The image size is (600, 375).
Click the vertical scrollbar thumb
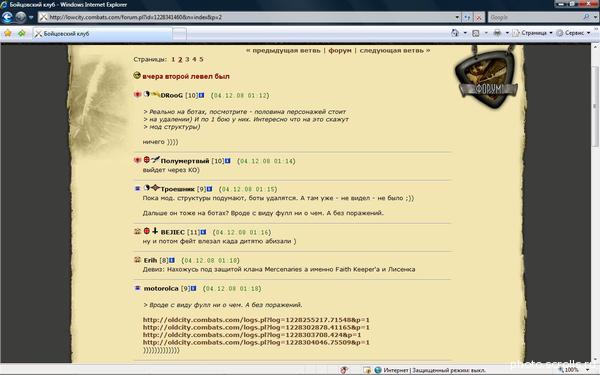click(595, 105)
